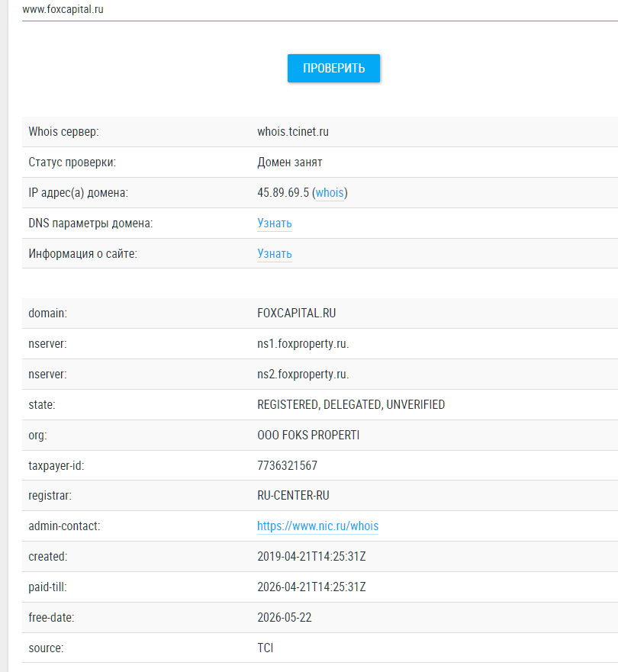Image resolution: width=618 pixels, height=672 pixels.
Task: Click the FOXCAPITAL.RU domain value
Action: click(296, 313)
